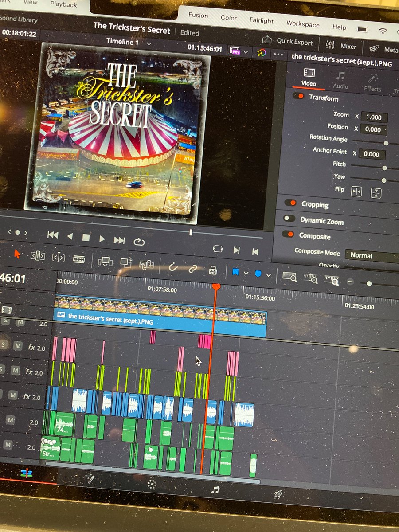This screenshot has height=532, width=399.
Task: Open the Composite Mode Normal dropdown
Action: click(x=372, y=256)
